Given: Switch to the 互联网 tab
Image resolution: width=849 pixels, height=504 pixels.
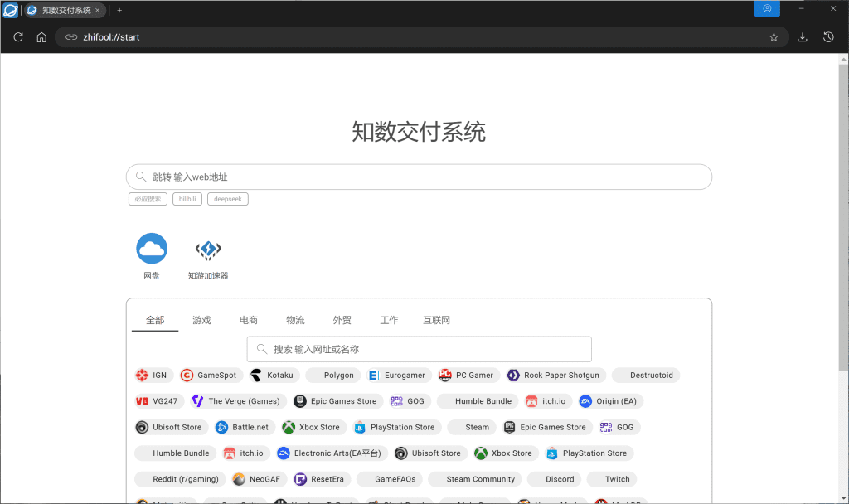Looking at the screenshot, I should (x=436, y=320).
